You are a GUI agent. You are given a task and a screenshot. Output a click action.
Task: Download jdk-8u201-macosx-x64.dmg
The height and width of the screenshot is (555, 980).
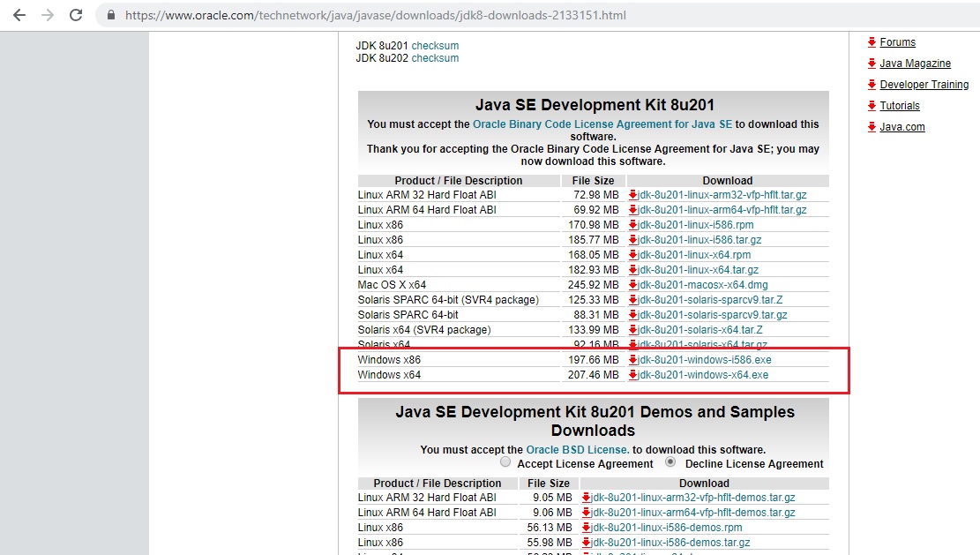(702, 285)
